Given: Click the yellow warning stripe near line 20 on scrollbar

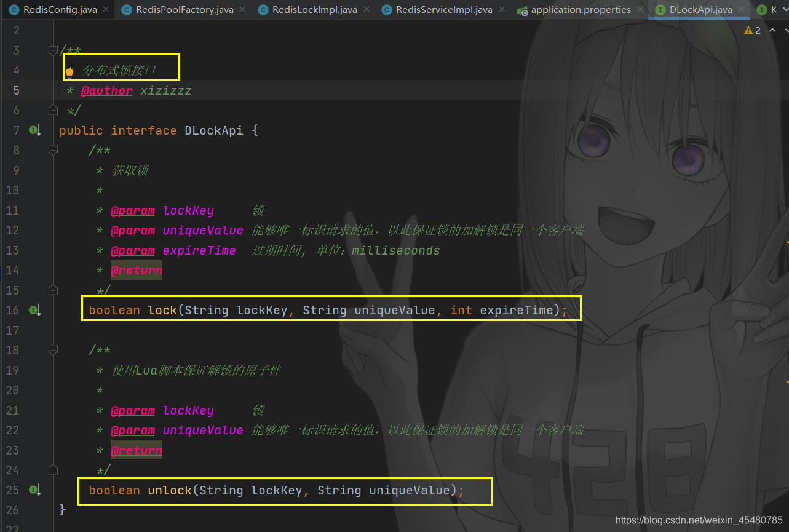Looking at the screenshot, I should [x=787, y=382].
